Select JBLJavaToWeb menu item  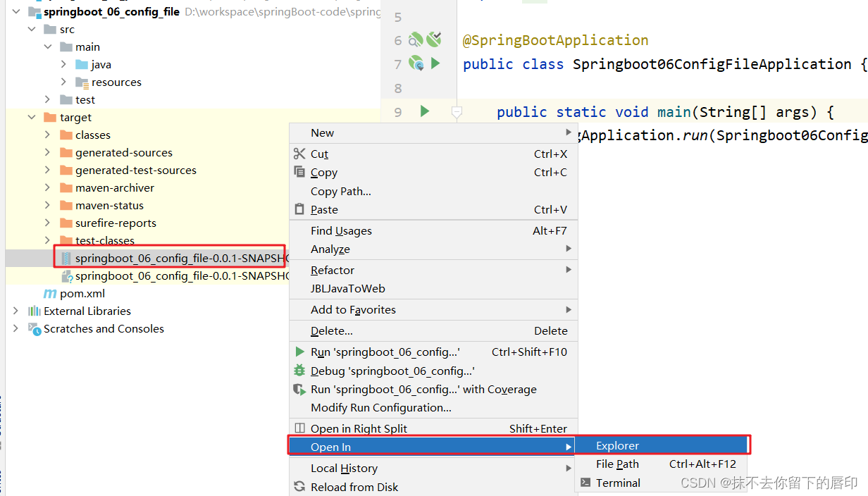(433, 288)
